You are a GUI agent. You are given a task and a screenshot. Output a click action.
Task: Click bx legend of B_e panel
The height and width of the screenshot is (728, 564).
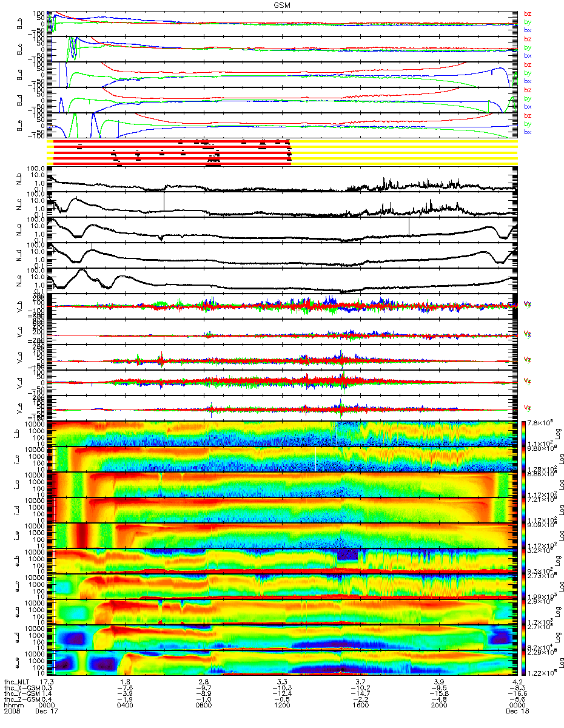[x=527, y=132]
